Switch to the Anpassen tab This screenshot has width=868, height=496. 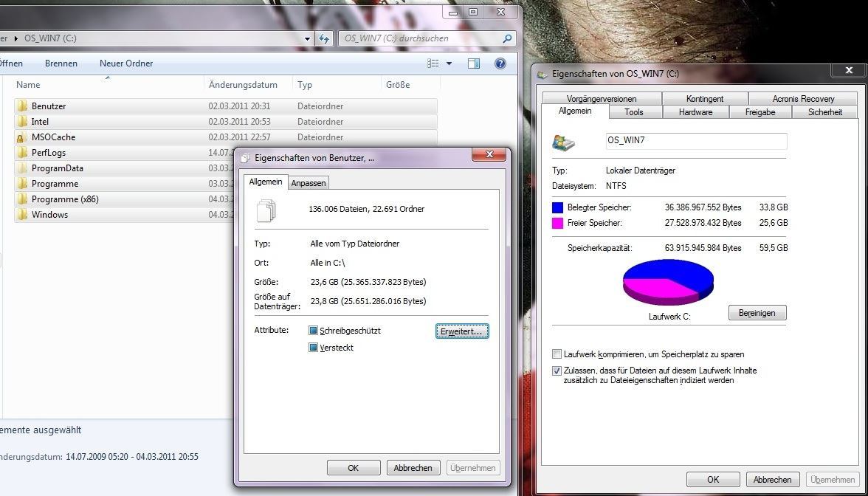point(309,183)
